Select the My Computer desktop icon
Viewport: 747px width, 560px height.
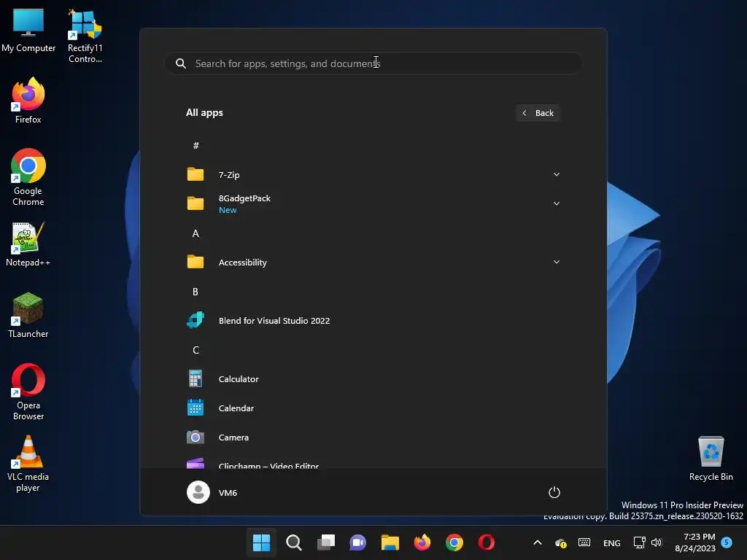pyautogui.click(x=28, y=30)
